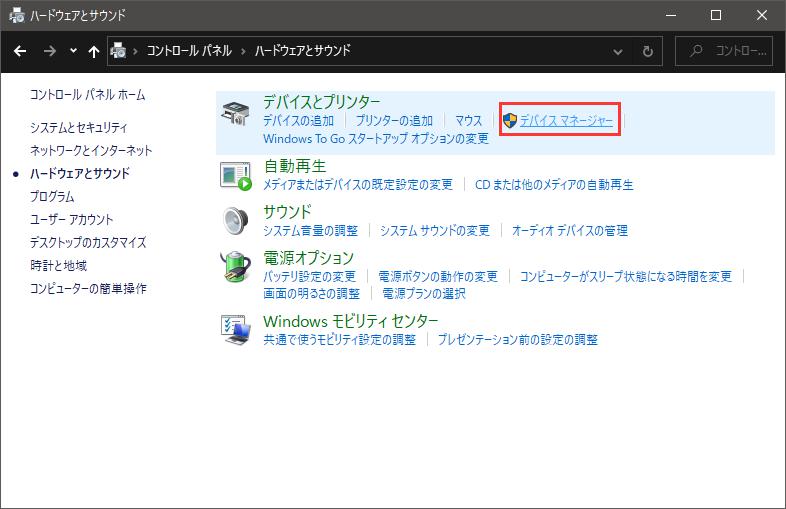Click ハードウェアとサウンド breadcrumb in address bar

click(x=303, y=51)
